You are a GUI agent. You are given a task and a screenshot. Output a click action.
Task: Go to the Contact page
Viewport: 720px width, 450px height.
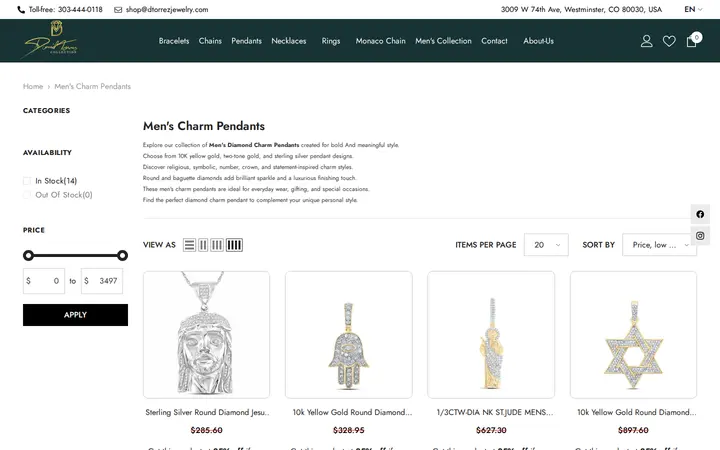(495, 41)
